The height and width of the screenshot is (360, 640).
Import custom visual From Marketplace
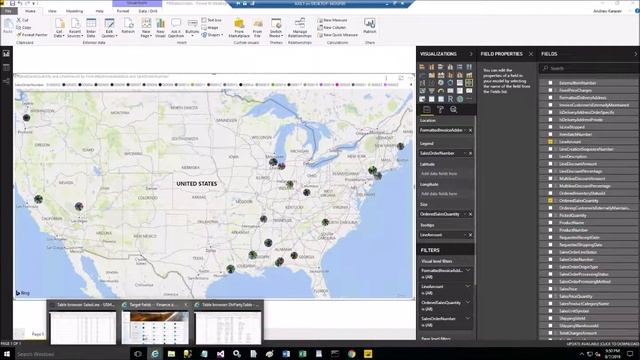pyautogui.click(x=239, y=28)
